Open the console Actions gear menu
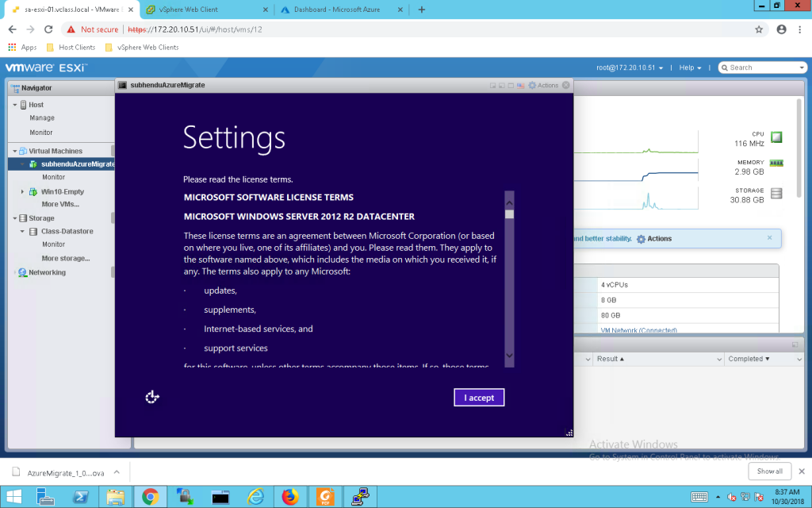This screenshot has height=508, width=812. 543,85
